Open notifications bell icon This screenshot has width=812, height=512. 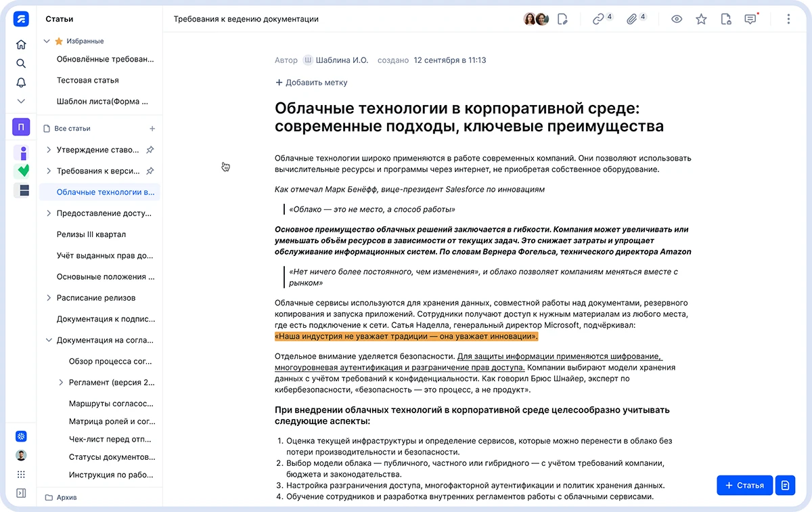coord(21,83)
